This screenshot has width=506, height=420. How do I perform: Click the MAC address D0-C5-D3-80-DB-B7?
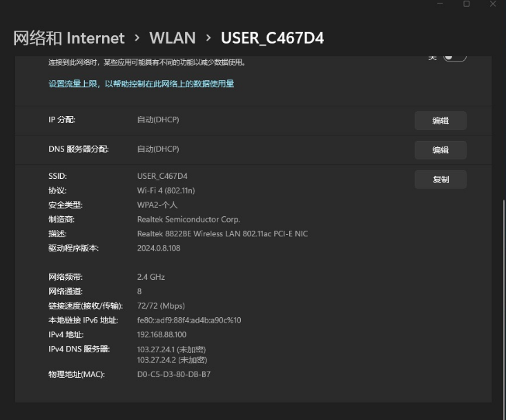[x=174, y=374]
